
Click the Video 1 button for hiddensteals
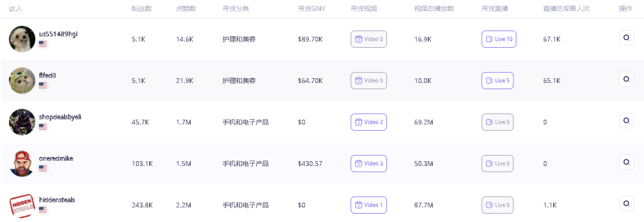coord(369,205)
